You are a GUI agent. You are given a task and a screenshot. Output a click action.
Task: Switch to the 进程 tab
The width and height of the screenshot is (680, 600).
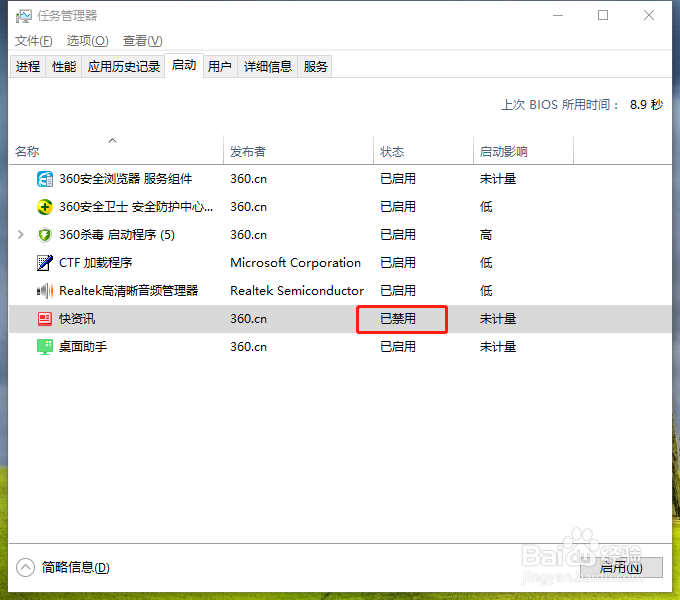click(28, 66)
